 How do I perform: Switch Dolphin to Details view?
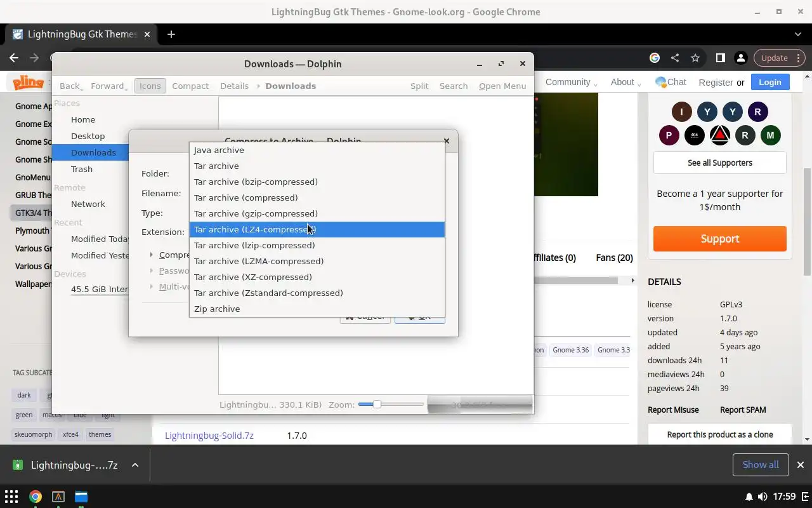[234, 86]
